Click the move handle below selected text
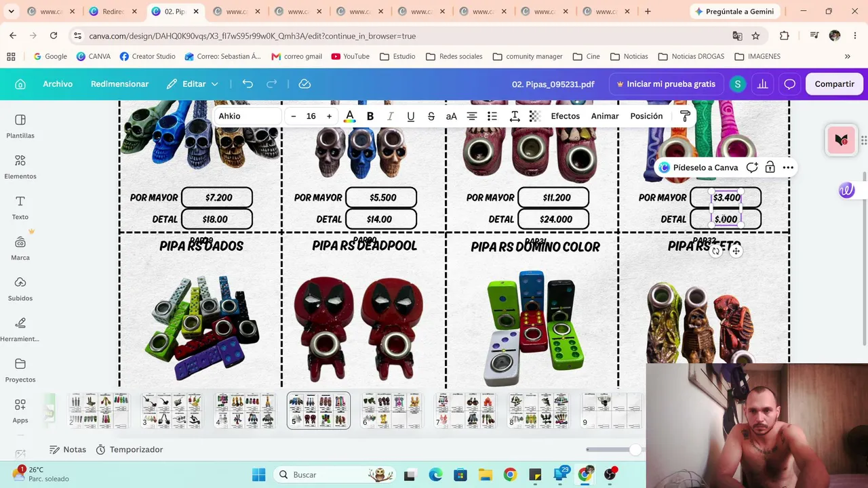Screen dimensions: 868x488 736,251
